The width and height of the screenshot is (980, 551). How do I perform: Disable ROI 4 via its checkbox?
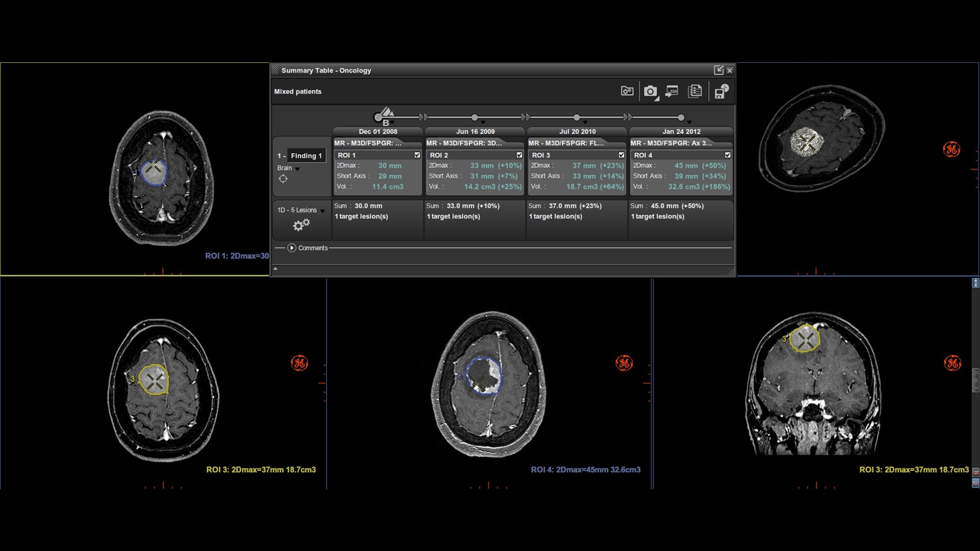coord(728,155)
